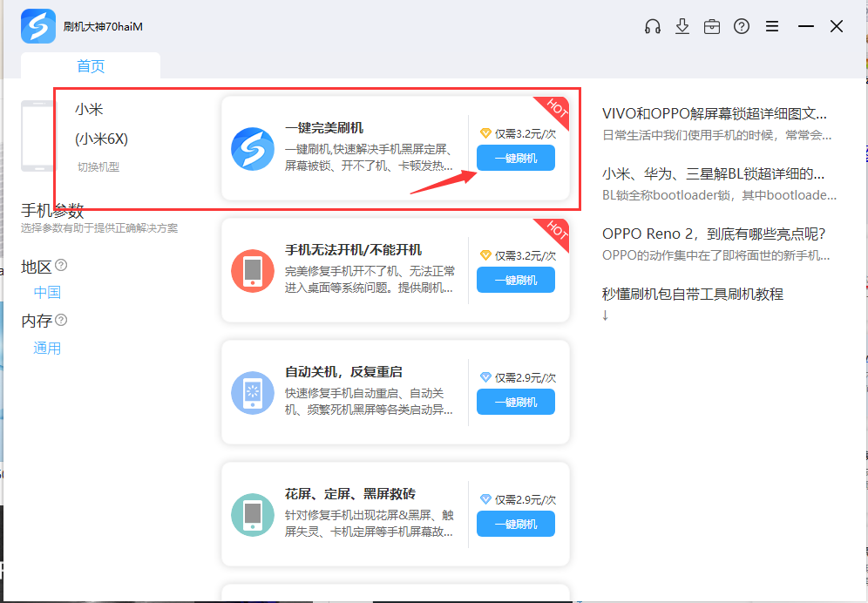Open the help question mark icon

click(x=742, y=26)
